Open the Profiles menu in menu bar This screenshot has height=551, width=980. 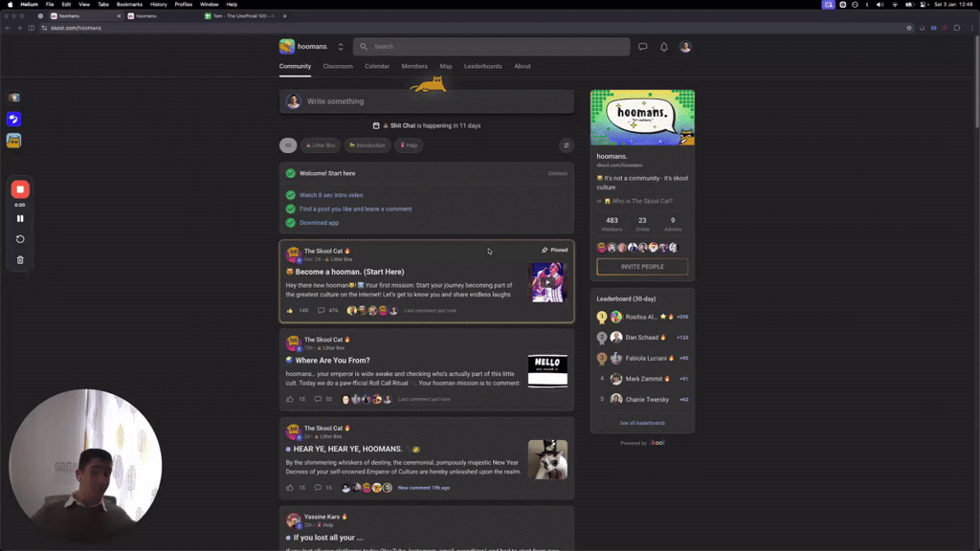pos(183,5)
